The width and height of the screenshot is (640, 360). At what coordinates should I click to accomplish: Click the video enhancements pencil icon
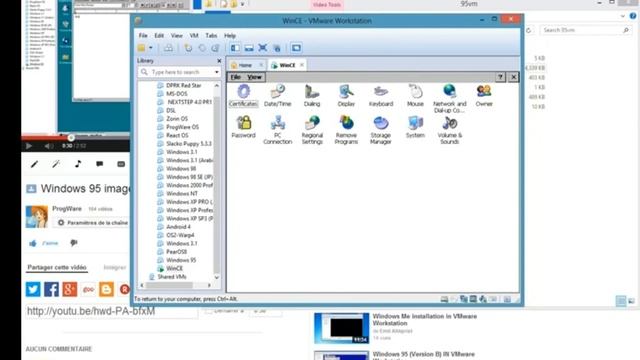pyautogui.click(x=34, y=164)
